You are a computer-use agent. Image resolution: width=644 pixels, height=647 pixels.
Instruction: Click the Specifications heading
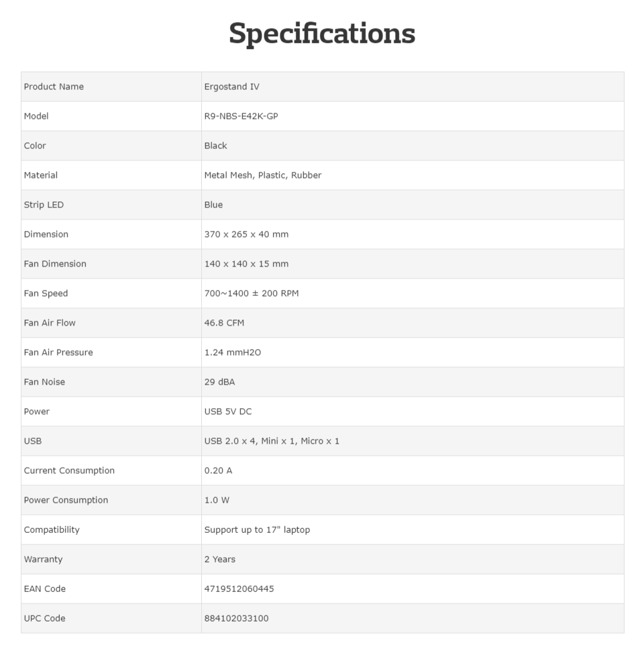point(322,34)
